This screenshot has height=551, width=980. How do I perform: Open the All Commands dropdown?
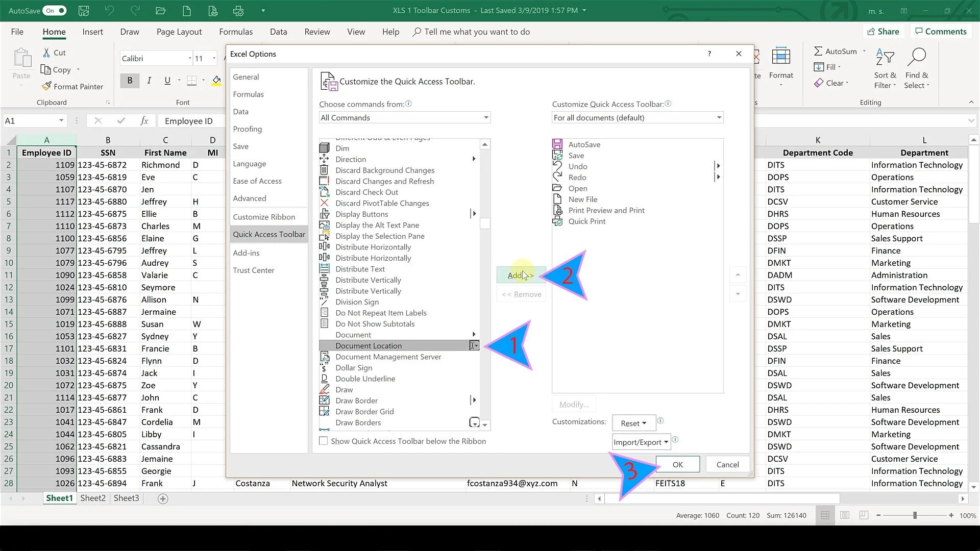click(x=485, y=117)
